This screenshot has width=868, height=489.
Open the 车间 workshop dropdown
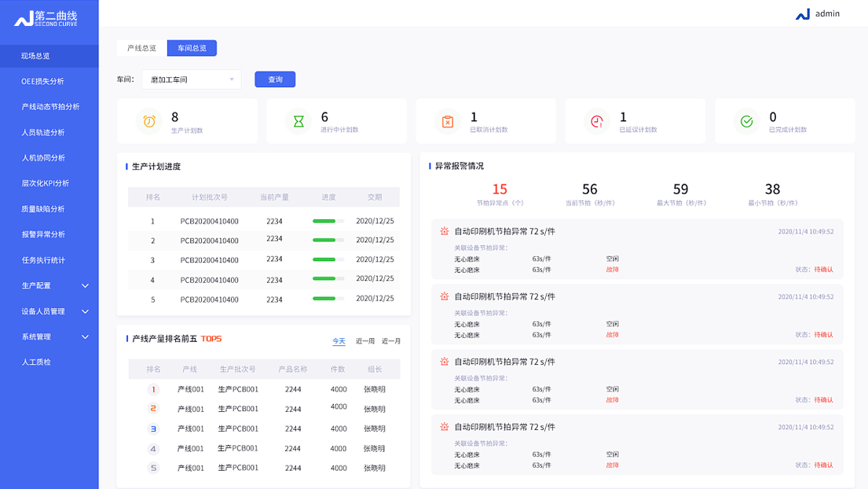pos(192,79)
